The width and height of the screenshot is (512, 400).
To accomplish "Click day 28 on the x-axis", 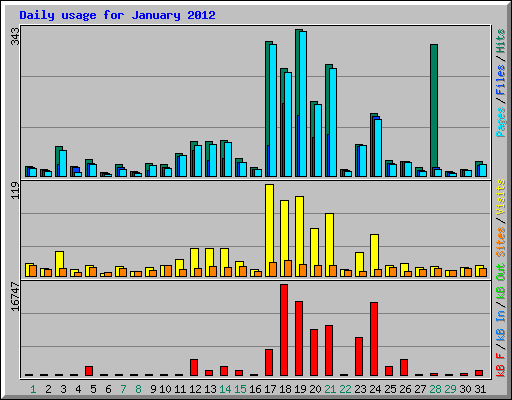I will click(435, 389).
